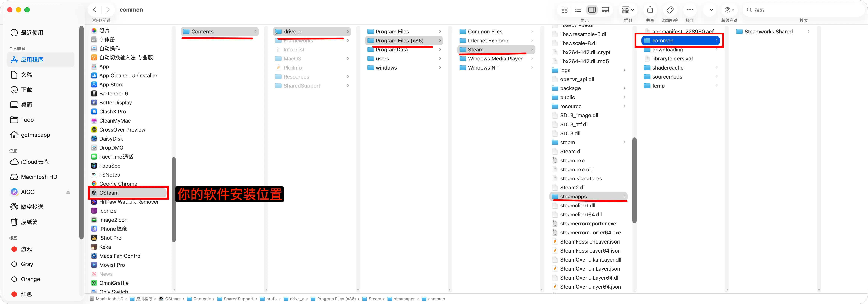
Task: Open 下载 folder in sidebar
Action: pyautogui.click(x=26, y=90)
